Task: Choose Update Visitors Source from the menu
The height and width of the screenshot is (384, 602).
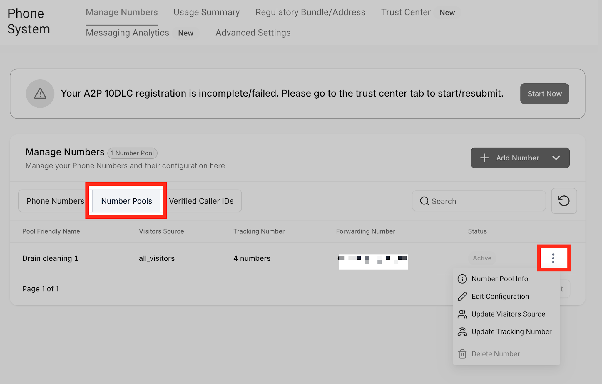Action: (508, 314)
